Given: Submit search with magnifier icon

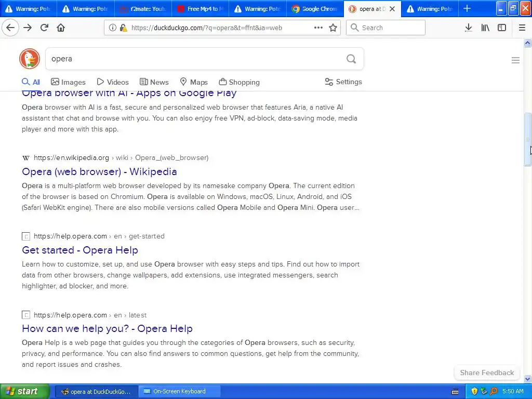Looking at the screenshot, I should coord(351,59).
